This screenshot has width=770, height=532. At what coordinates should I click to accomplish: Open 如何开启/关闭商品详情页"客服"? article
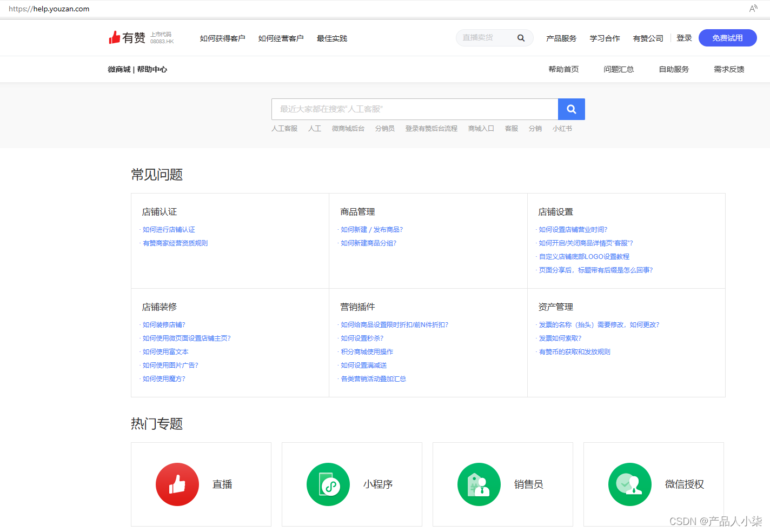tap(586, 243)
